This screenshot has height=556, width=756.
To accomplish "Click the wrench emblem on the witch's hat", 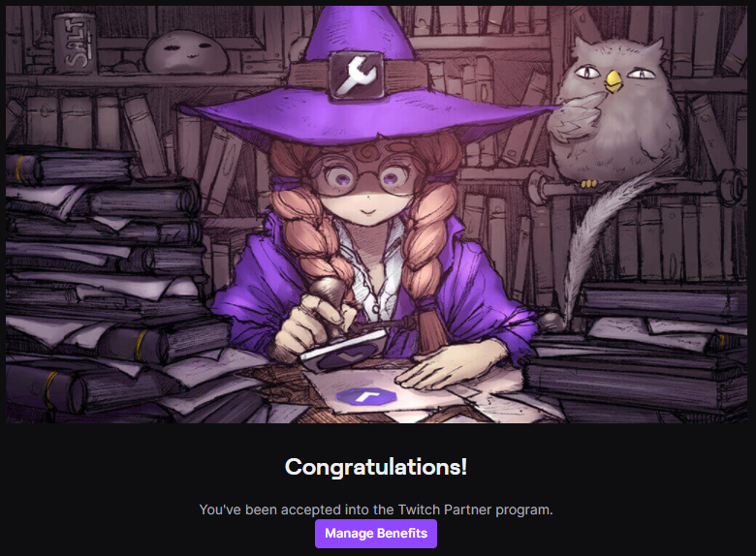I will pos(357,77).
